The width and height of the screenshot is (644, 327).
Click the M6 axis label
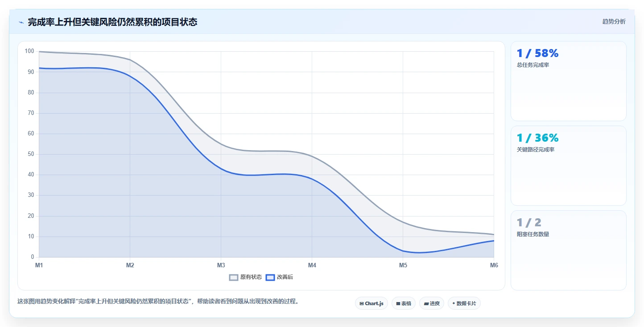[494, 266]
